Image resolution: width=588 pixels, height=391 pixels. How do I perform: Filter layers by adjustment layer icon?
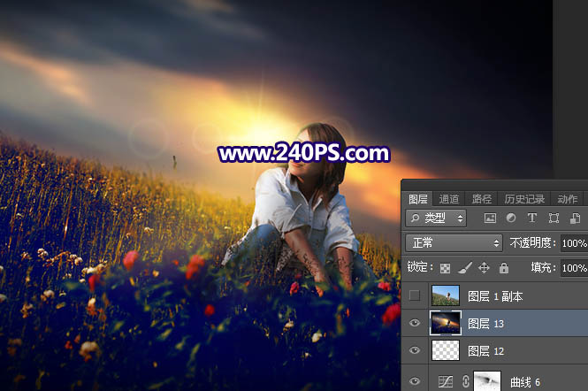pyautogui.click(x=511, y=218)
